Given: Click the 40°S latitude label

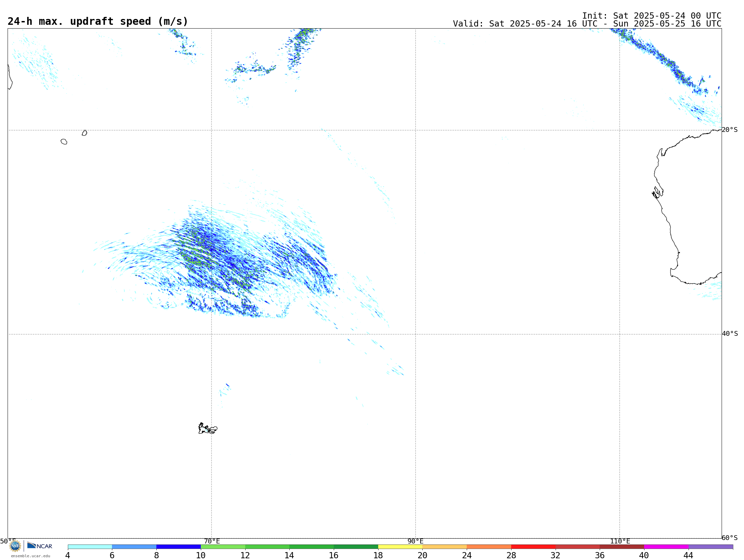Looking at the screenshot, I should tap(730, 334).
